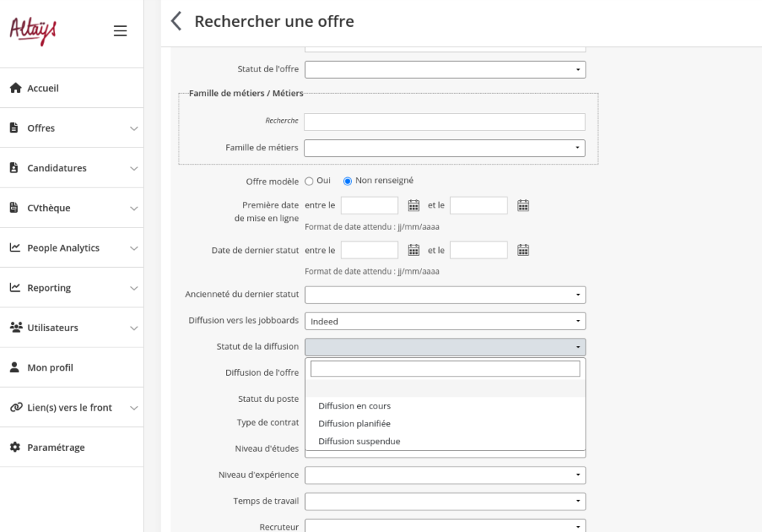Image resolution: width=762 pixels, height=532 pixels.
Task: Open calendar for first online date start
Action: pos(414,206)
